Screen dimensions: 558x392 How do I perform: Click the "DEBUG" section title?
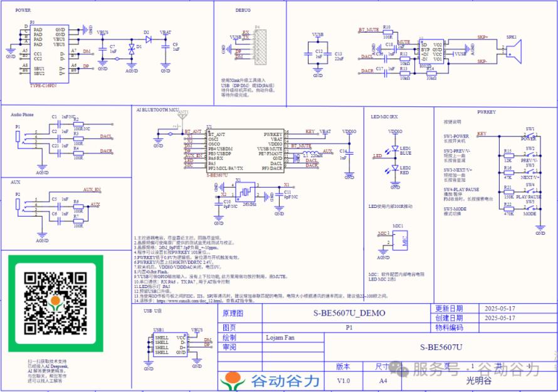[x=243, y=10]
